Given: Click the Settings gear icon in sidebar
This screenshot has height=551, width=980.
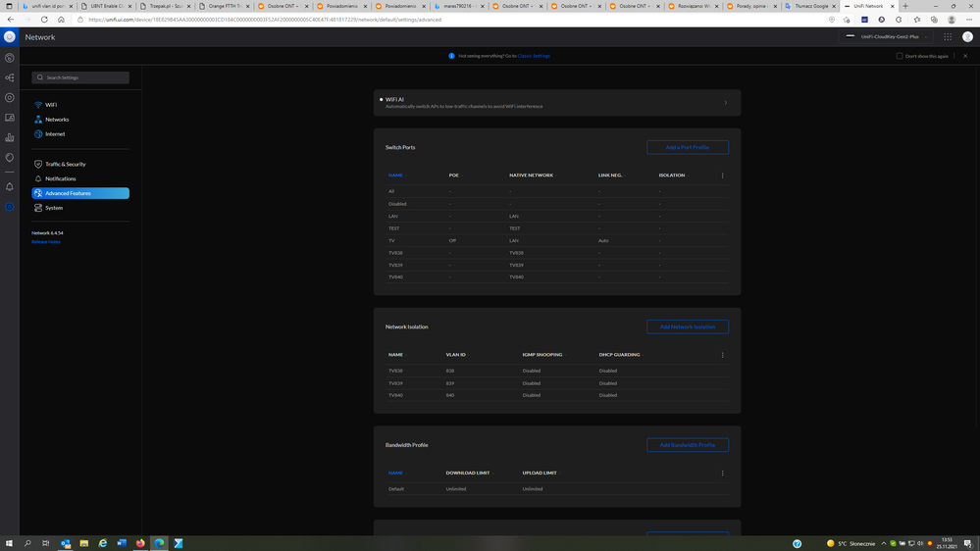Looking at the screenshot, I should tap(10, 207).
